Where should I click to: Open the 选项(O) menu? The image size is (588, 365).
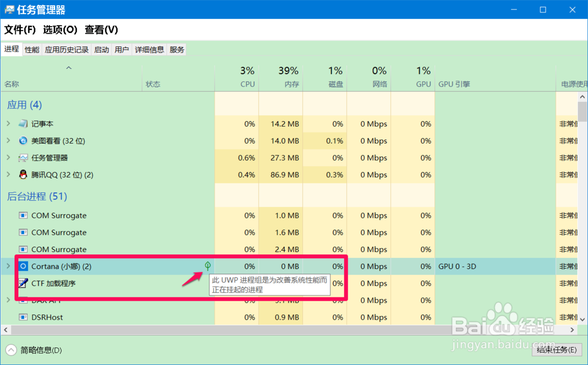tap(60, 29)
